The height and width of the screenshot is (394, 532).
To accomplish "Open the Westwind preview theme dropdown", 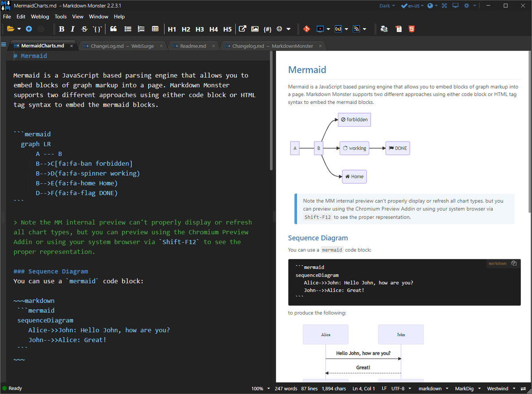I will [x=501, y=389].
